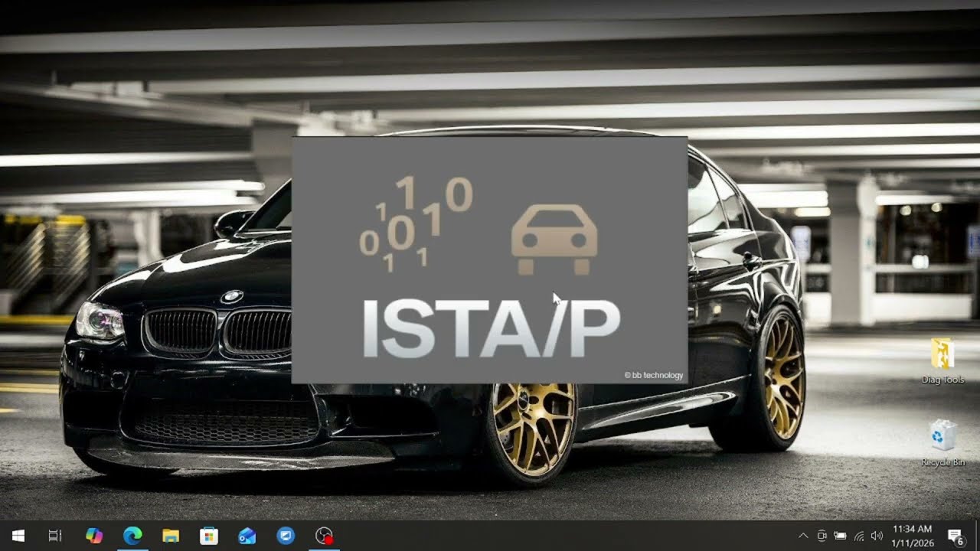
Task: Click the gauge app icon with the red dot
Action: tap(324, 536)
